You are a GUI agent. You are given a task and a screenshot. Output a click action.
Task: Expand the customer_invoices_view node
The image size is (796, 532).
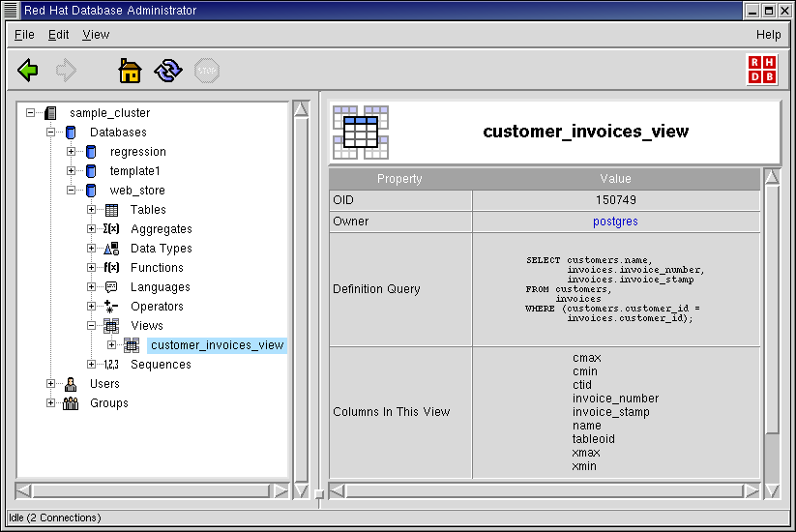111,344
